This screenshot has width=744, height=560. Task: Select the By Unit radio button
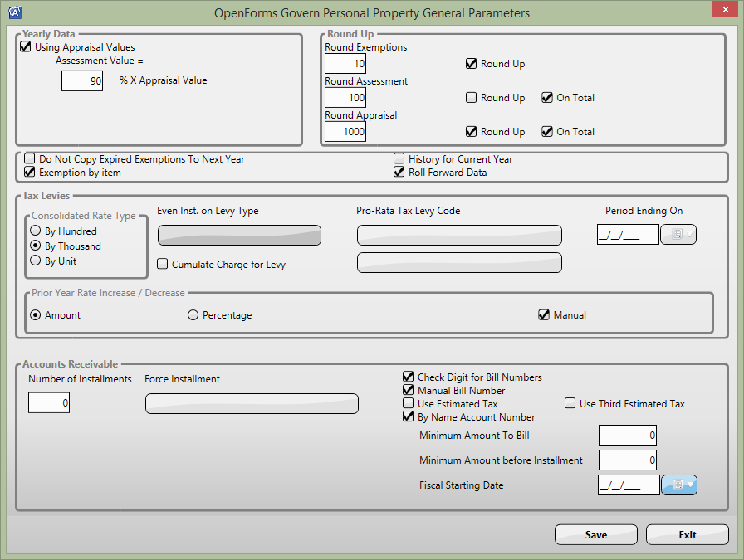36,261
